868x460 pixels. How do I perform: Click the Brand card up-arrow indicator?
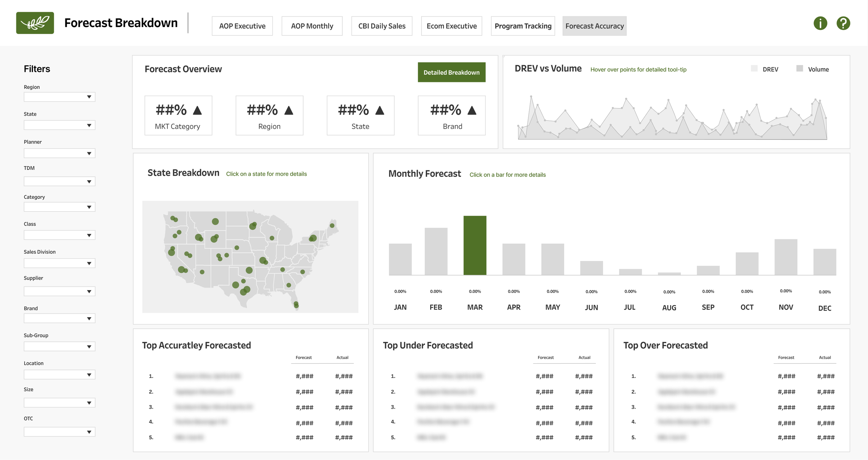[x=471, y=110]
